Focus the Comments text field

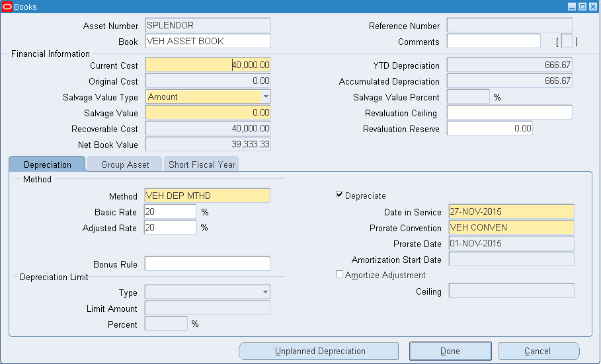[x=493, y=42]
